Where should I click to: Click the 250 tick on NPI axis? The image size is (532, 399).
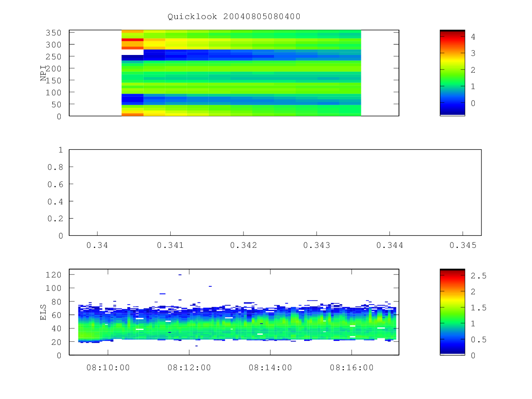pos(55,57)
